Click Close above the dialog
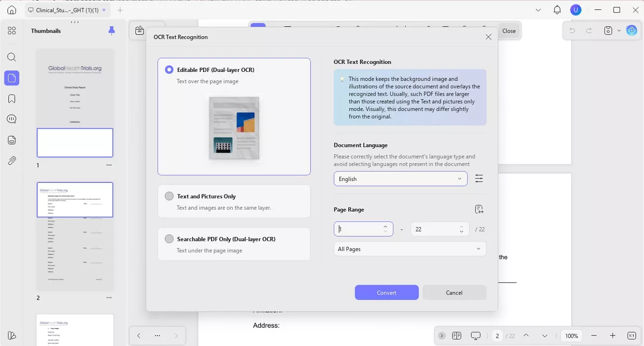This screenshot has width=644, height=346. point(509,30)
